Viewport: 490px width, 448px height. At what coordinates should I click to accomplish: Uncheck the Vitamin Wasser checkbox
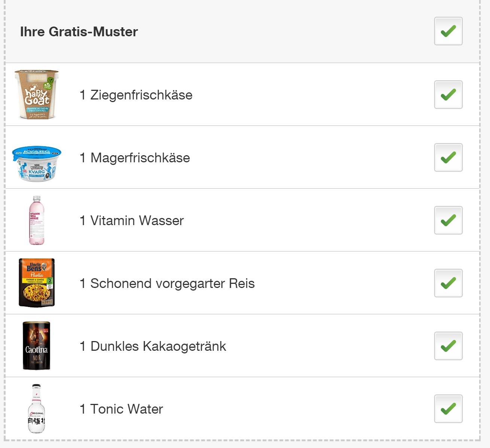tap(448, 220)
